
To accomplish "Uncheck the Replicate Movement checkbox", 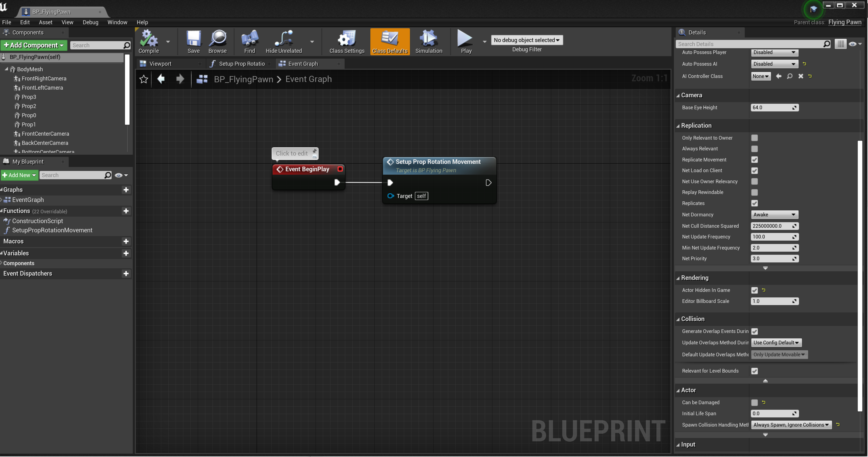I will [755, 160].
